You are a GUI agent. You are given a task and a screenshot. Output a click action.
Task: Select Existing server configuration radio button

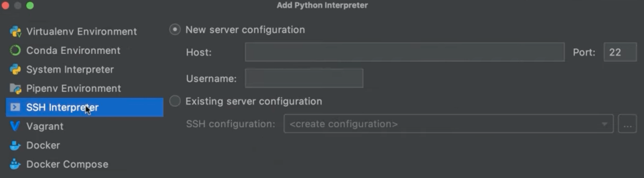(x=175, y=101)
